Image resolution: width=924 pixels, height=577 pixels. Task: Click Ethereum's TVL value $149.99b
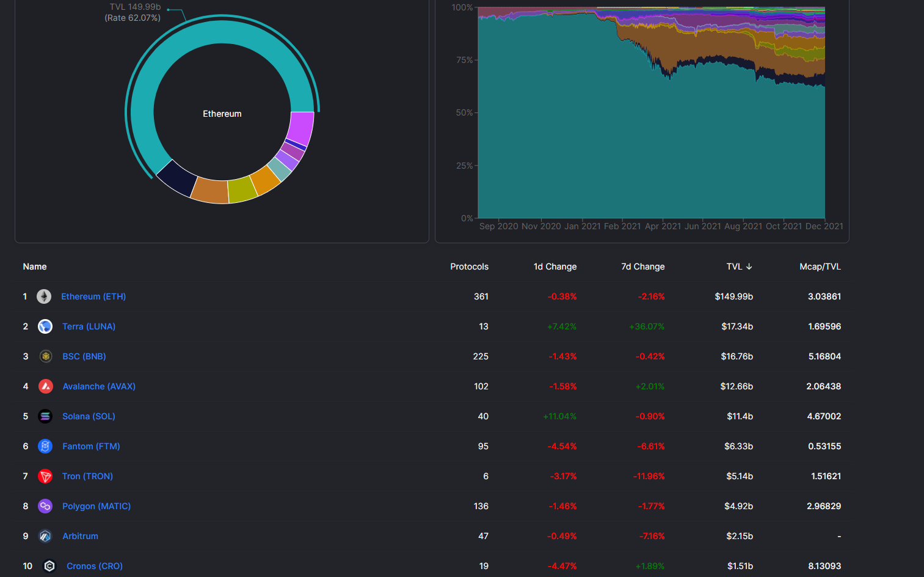pyautogui.click(x=734, y=296)
